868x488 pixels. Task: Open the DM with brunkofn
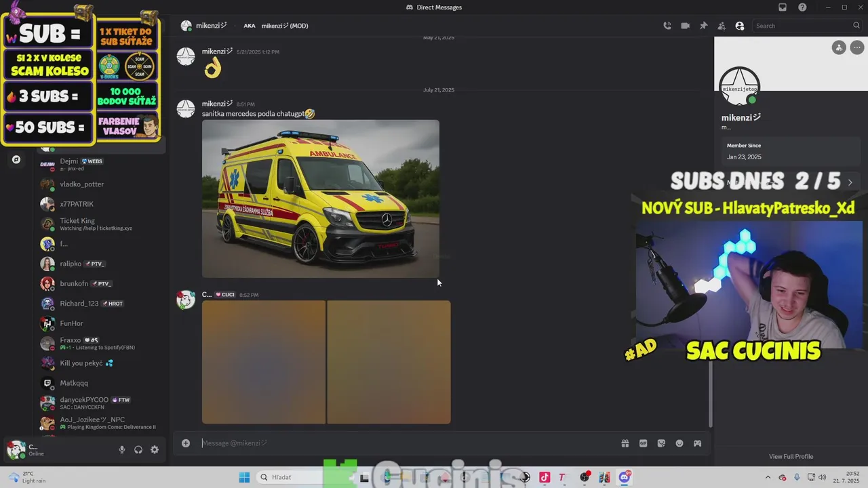coord(100,283)
